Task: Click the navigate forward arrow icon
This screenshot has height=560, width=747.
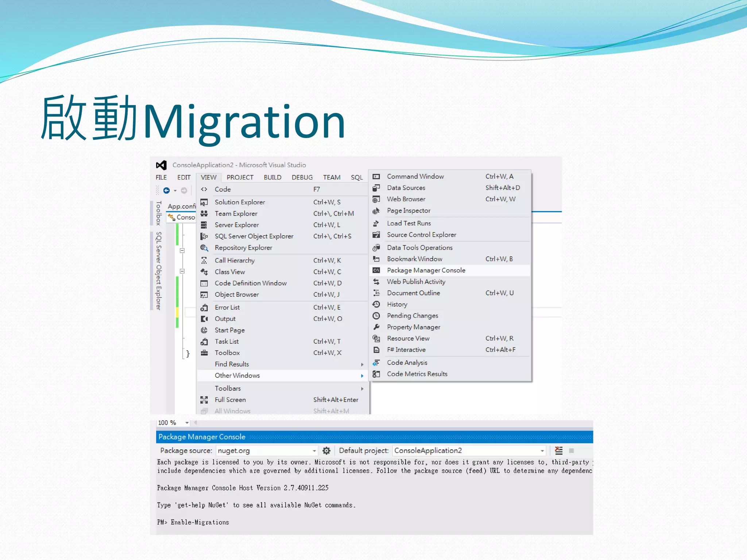Action: point(184,190)
